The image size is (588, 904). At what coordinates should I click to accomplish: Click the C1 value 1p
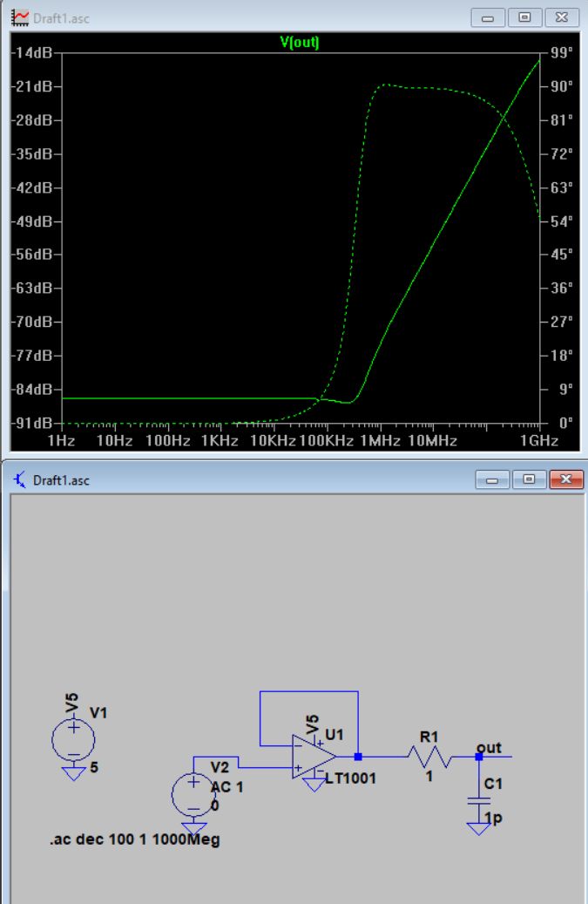click(494, 818)
